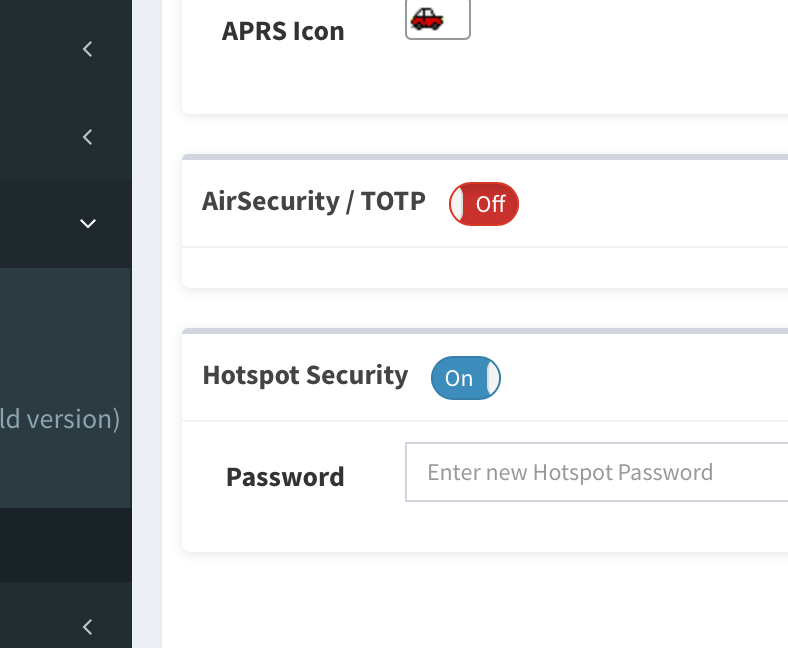Collapse the expanded sidebar menu down-chevron
The width and height of the screenshot is (788, 648).
[88, 223]
